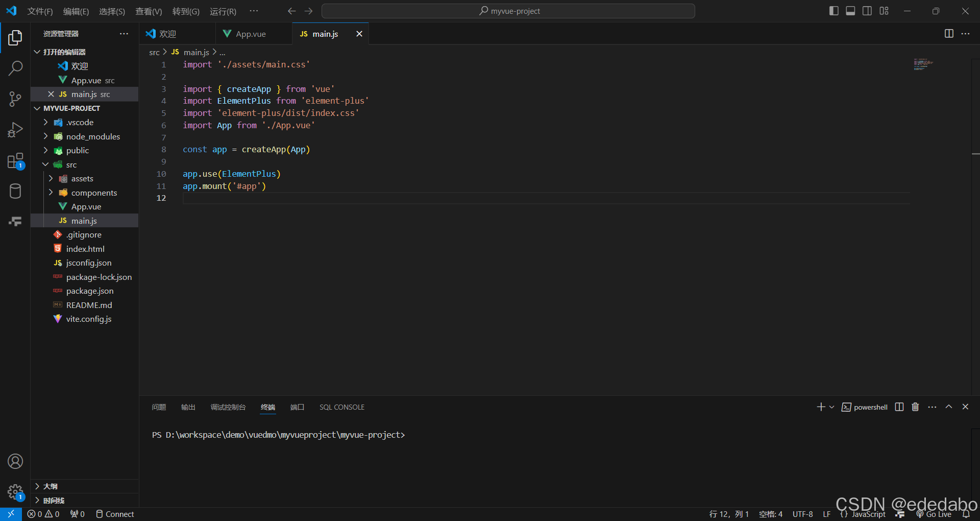Toggle the bottom panel visibility
980x521 pixels.
[x=850, y=11]
